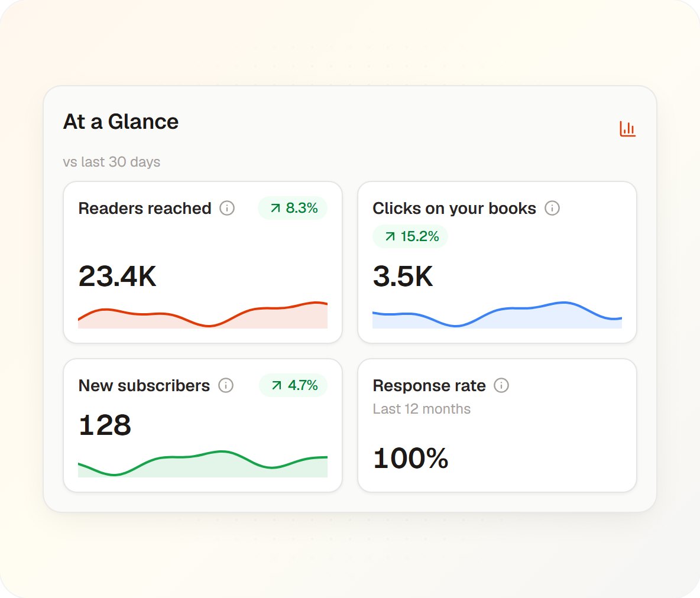Click the 'Last 12 months' label

[422, 409]
